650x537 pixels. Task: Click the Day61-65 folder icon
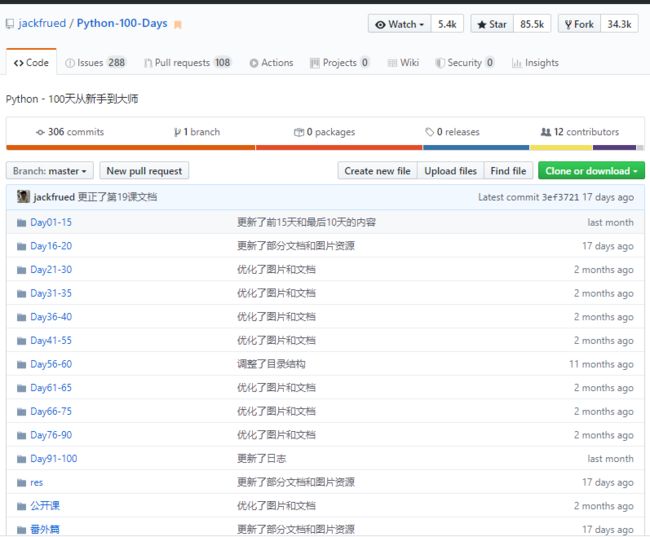(x=22, y=389)
